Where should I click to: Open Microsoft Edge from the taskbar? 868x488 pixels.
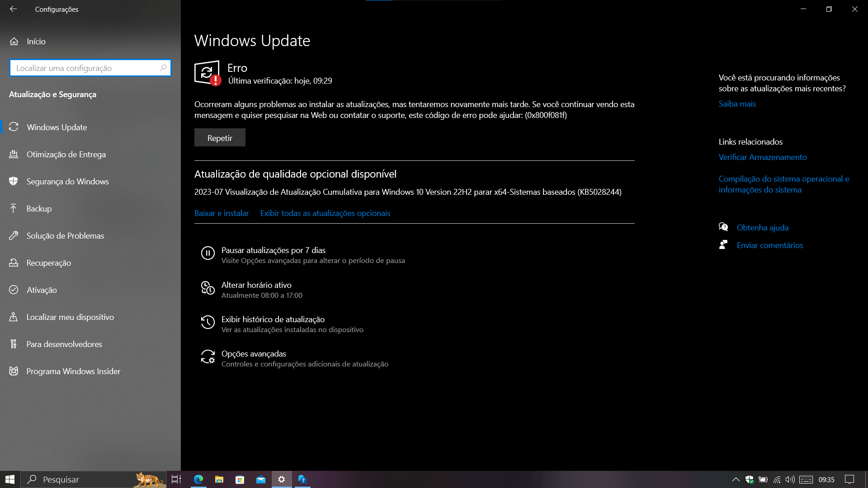198,479
